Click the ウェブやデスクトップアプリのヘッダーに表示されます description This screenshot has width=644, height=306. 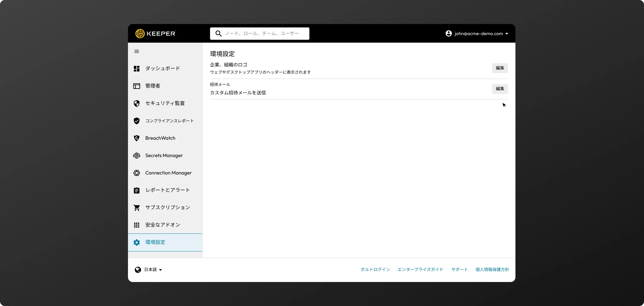[x=260, y=72]
